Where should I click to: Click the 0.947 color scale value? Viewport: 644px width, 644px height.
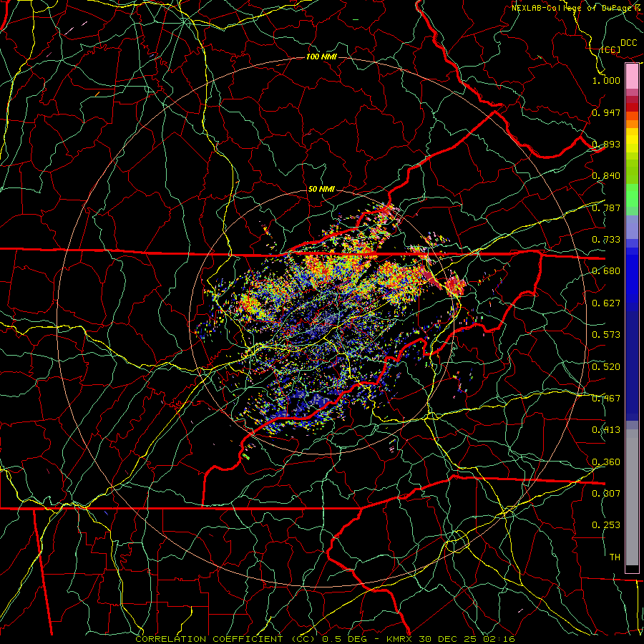click(x=606, y=112)
